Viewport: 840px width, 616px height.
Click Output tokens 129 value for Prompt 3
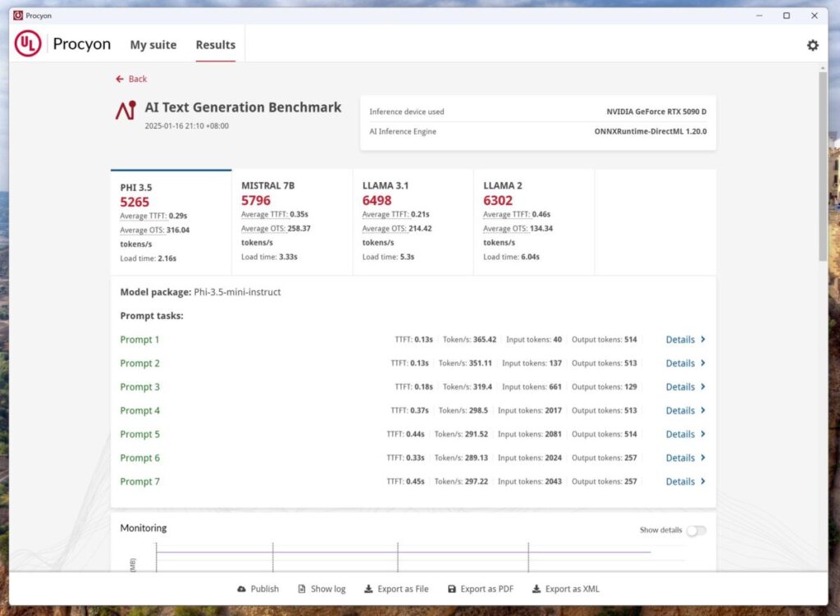tap(631, 386)
